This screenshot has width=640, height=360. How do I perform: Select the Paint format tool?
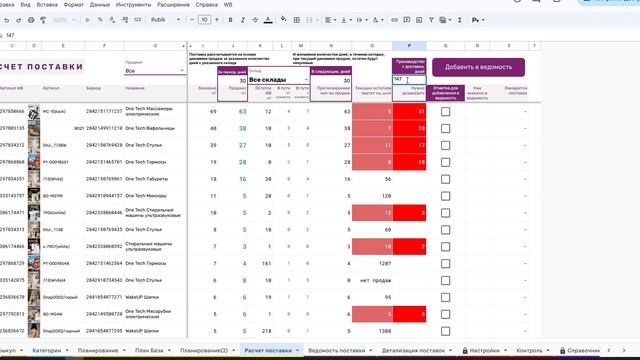pos(43,20)
